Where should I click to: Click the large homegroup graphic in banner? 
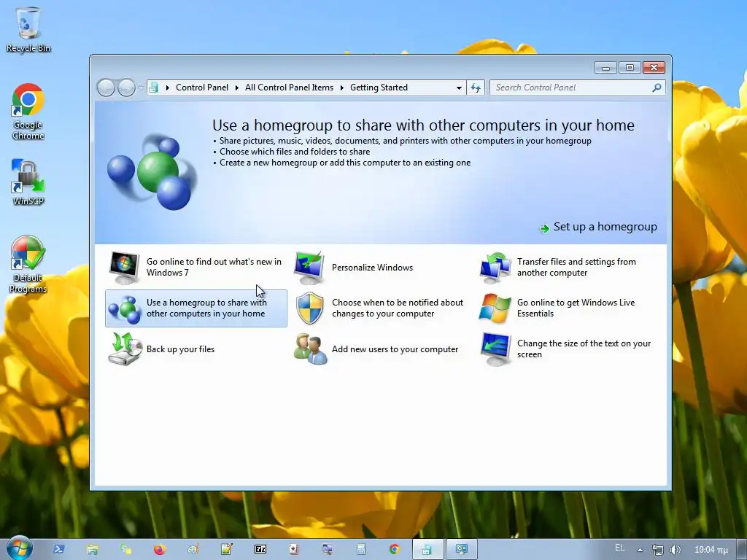click(x=152, y=172)
